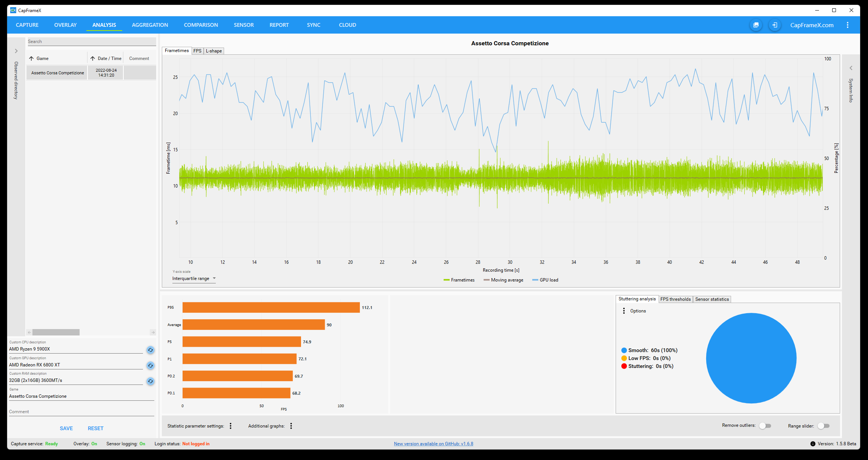Open stuttering analysis Options menu
This screenshot has height=460, width=868.
tap(624, 311)
